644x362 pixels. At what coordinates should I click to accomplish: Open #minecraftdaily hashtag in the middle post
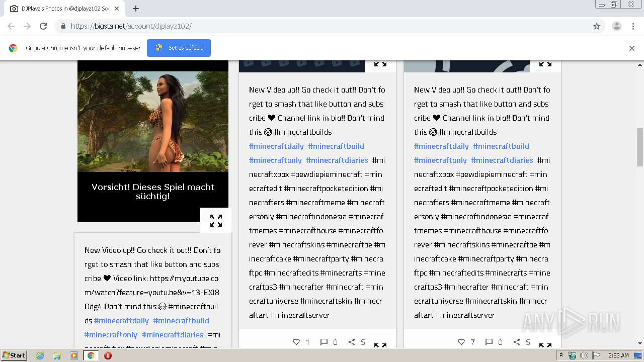(276, 146)
